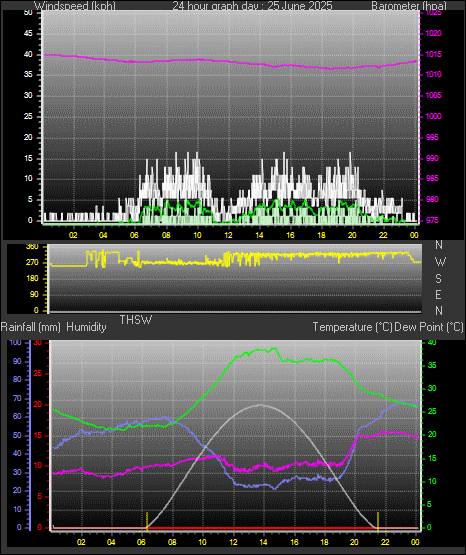Click the 360 wind direction scale value
This screenshot has height=555, width=466.
click(32, 247)
